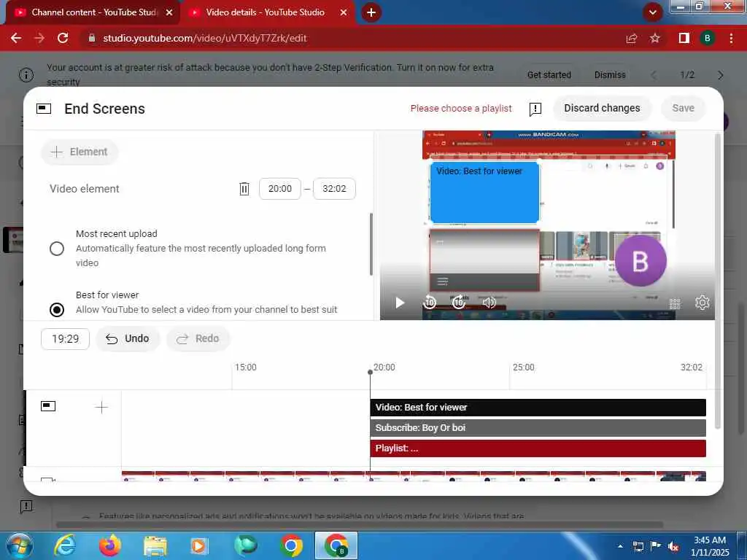Click the dialog's right-side scrollbar
This screenshot has height=560, width=747.
coord(718,281)
